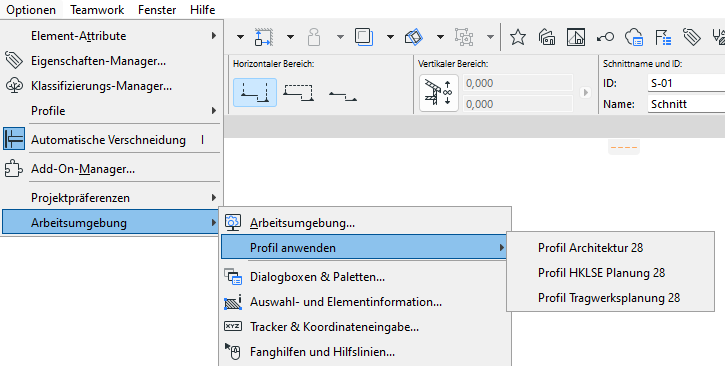Click the favorites star icon
Viewport: 725px width, 366px height.
518,37
